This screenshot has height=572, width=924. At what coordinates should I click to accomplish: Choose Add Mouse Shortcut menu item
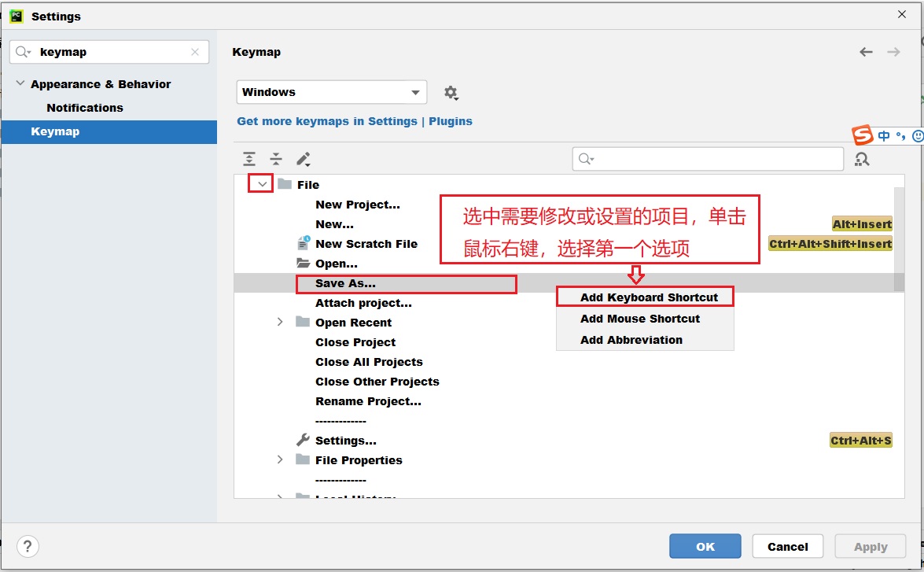639,319
